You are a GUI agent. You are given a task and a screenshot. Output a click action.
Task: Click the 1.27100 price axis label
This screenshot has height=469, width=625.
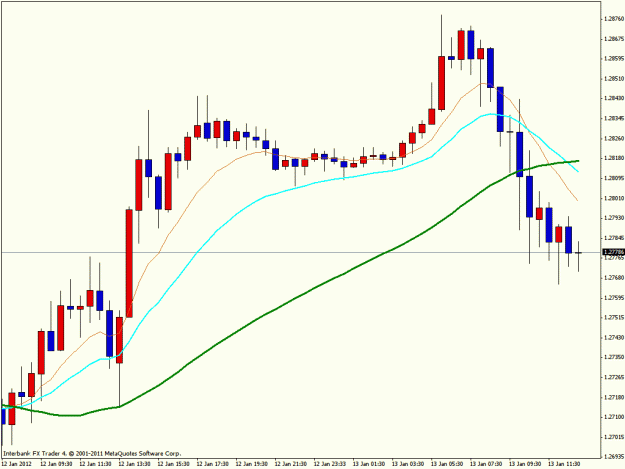(614, 417)
